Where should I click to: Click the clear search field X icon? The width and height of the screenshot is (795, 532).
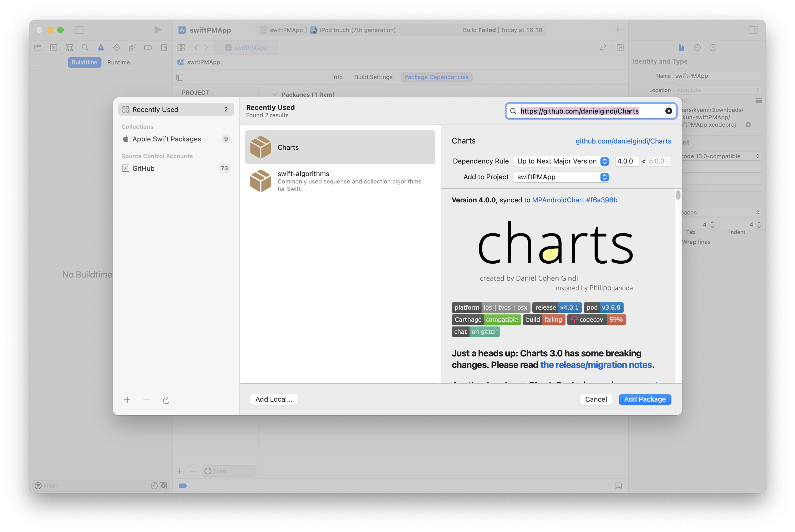[669, 111]
